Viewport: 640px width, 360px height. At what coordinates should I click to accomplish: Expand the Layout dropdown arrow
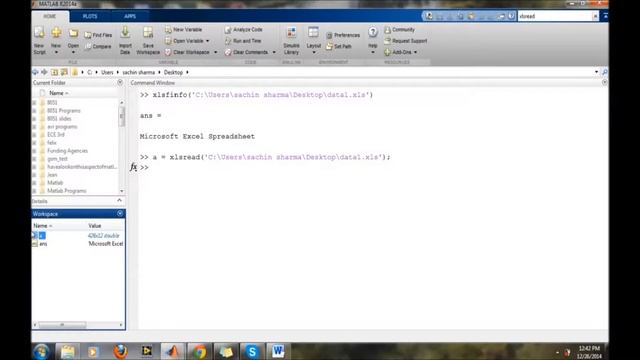coord(313,52)
